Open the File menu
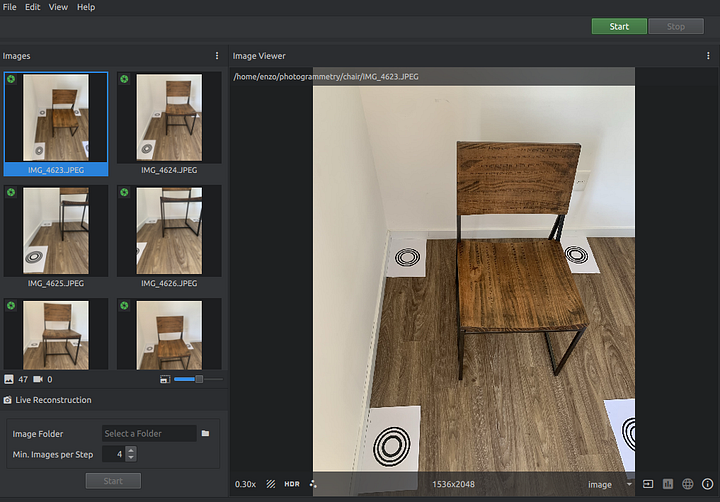 (x=10, y=7)
